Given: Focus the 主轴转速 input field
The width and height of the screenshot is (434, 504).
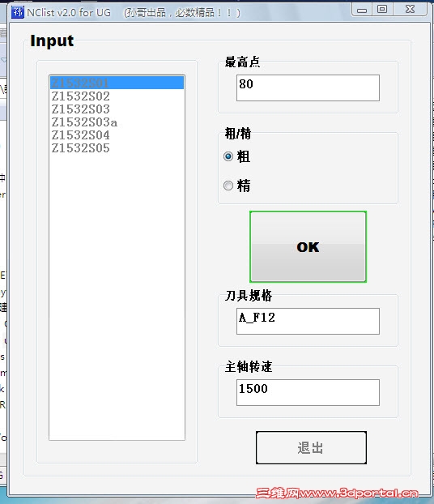Looking at the screenshot, I should pos(308,392).
